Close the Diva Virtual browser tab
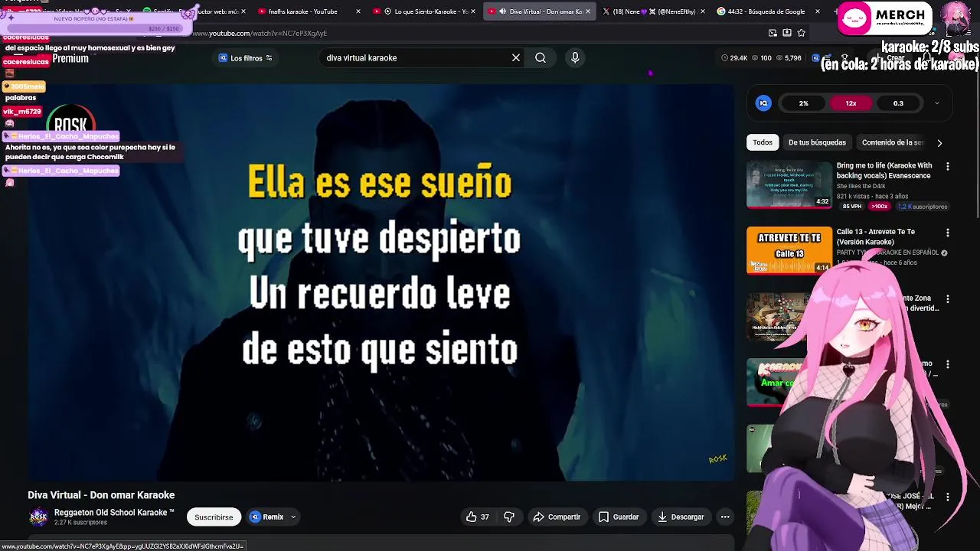Screen dimensions: 980x551 click(588, 11)
